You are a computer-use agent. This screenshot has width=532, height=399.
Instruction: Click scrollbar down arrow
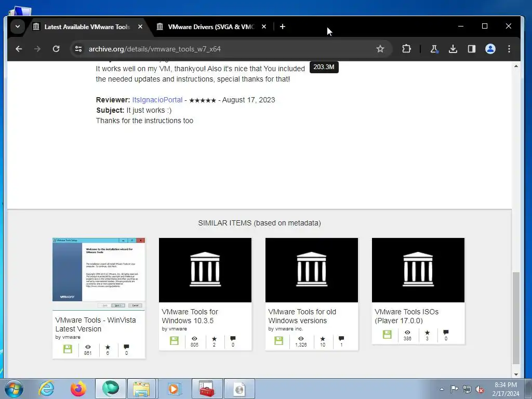(x=516, y=375)
